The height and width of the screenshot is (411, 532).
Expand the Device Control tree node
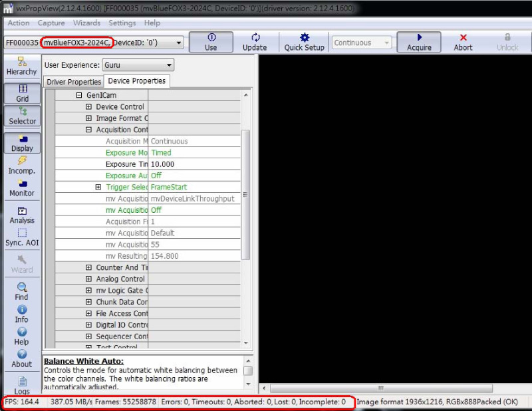point(88,106)
